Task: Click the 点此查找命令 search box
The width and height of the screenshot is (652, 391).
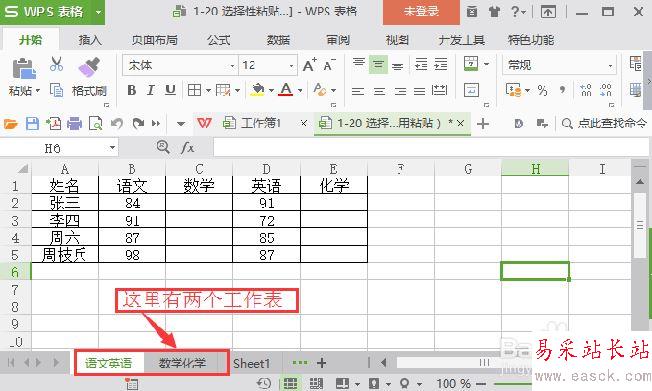Action: 604,123
